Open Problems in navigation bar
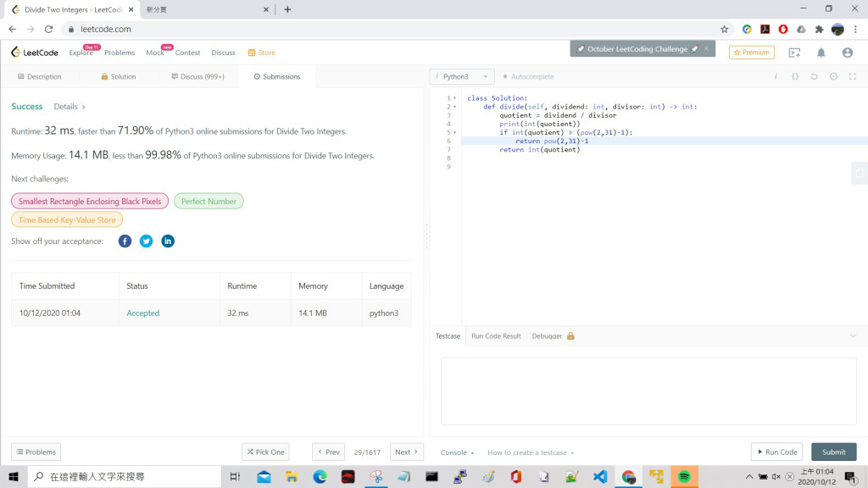The height and width of the screenshot is (488, 868). pyautogui.click(x=120, y=53)
